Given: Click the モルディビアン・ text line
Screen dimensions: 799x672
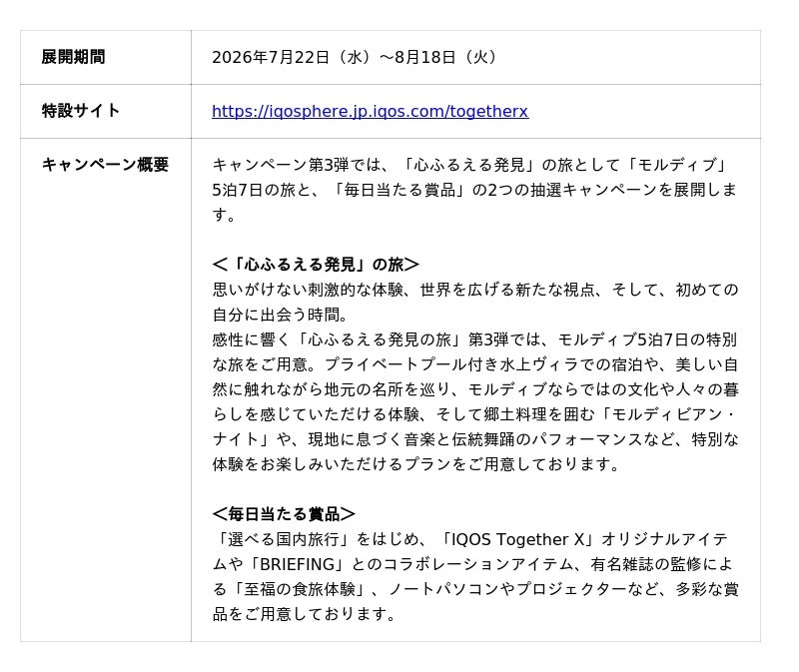Looking at the screenshot, I should (x=475, y=414).
